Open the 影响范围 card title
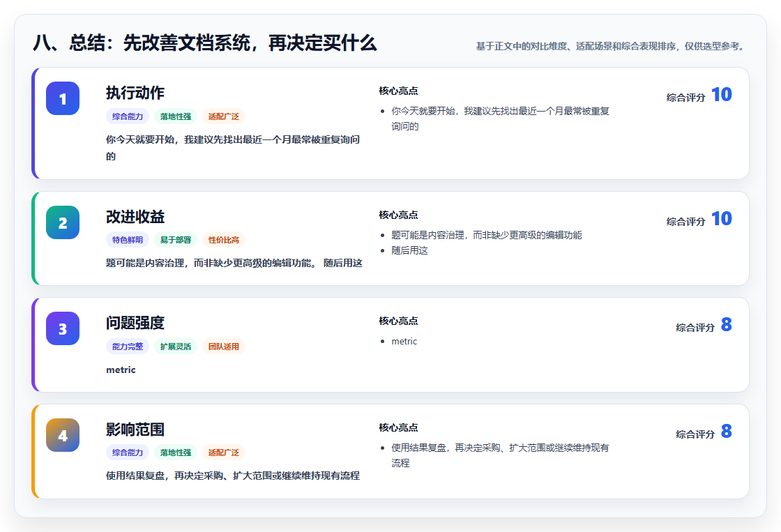 coord(135,430)
